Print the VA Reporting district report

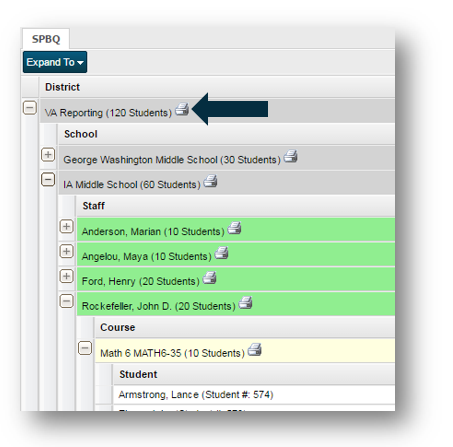(182, 109)
